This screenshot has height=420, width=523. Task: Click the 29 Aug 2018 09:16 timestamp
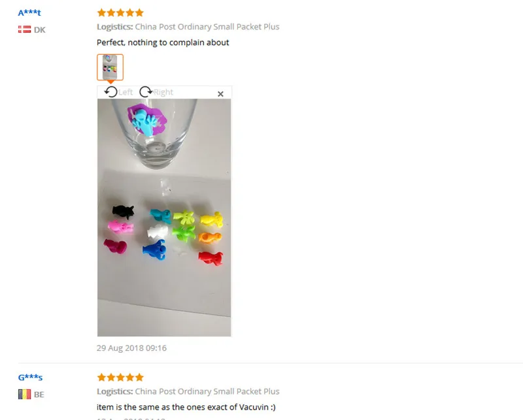coord(132,348)
